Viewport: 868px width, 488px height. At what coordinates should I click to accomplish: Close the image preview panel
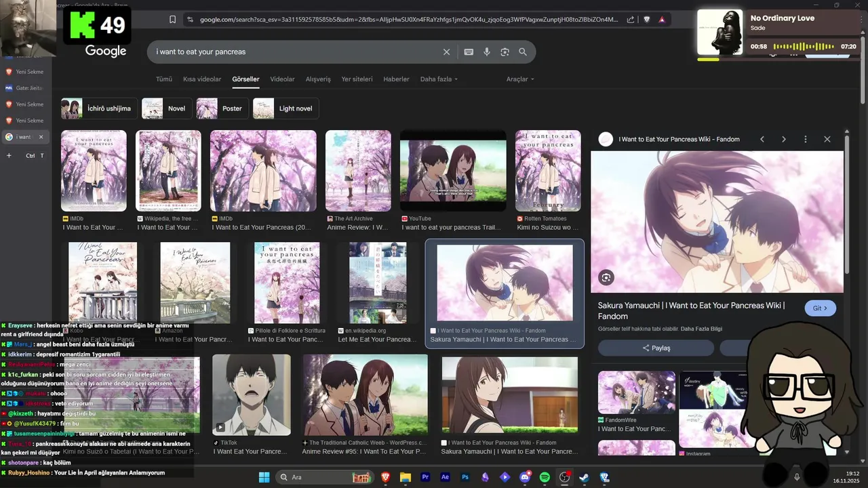click(x=827, y=139)
